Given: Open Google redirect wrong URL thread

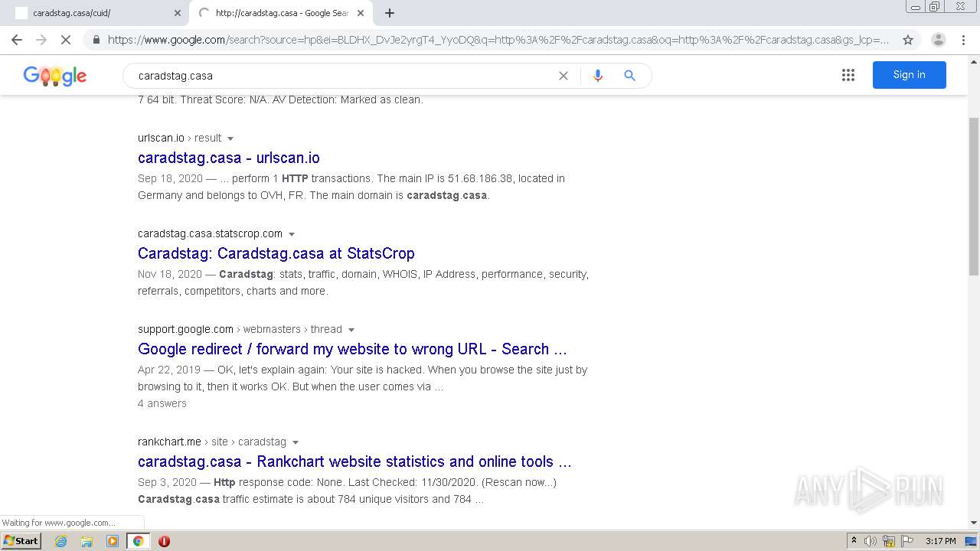Looking at the screenshot, I should pos(352,349).
